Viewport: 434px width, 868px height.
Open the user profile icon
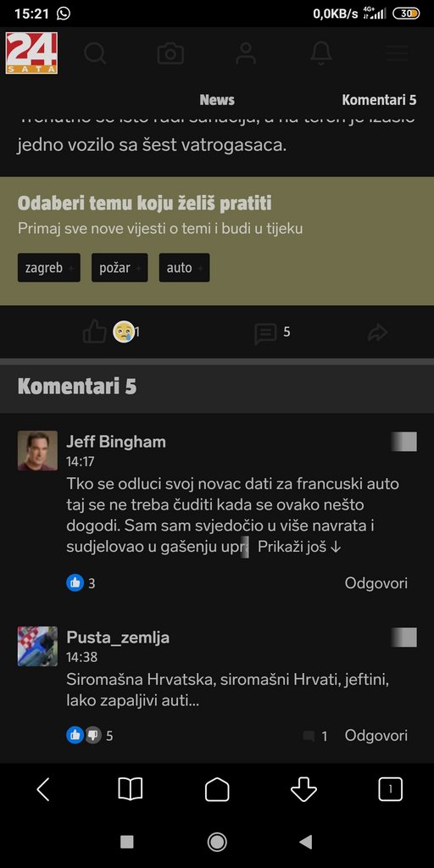point(245,53)
